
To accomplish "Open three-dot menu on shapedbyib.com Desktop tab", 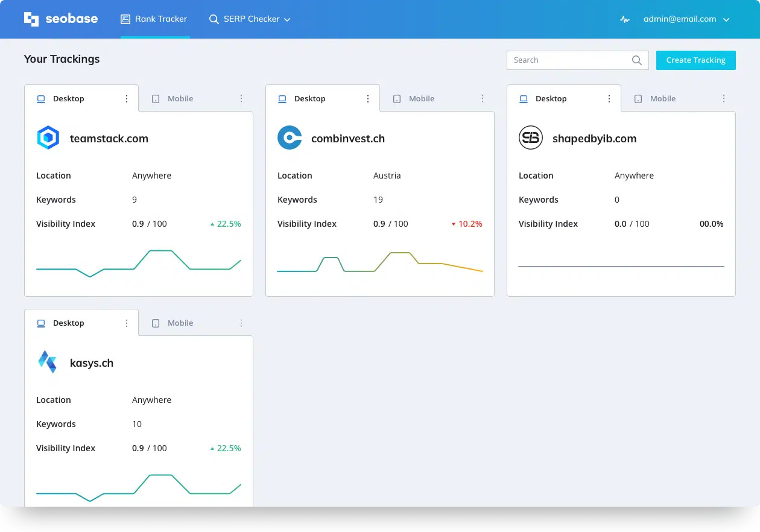I will click(x=609, y=99).
